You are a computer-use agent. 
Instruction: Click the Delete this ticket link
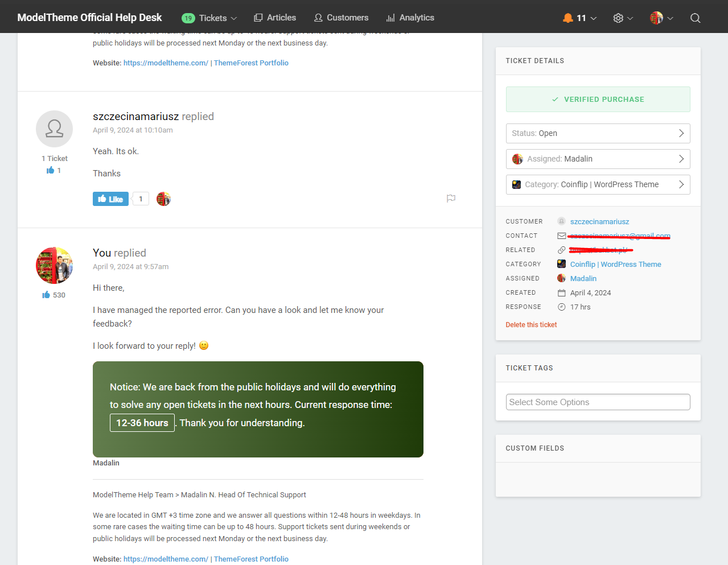click(531, 325)
